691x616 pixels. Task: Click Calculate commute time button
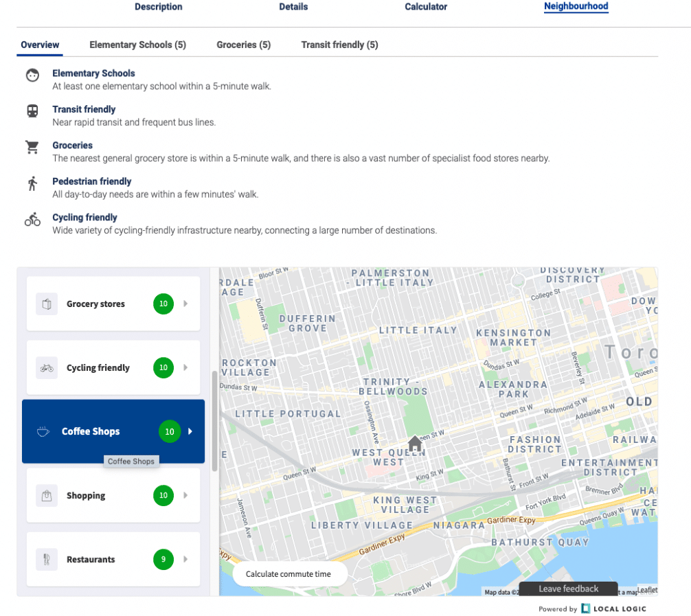[x=288, y=574]
